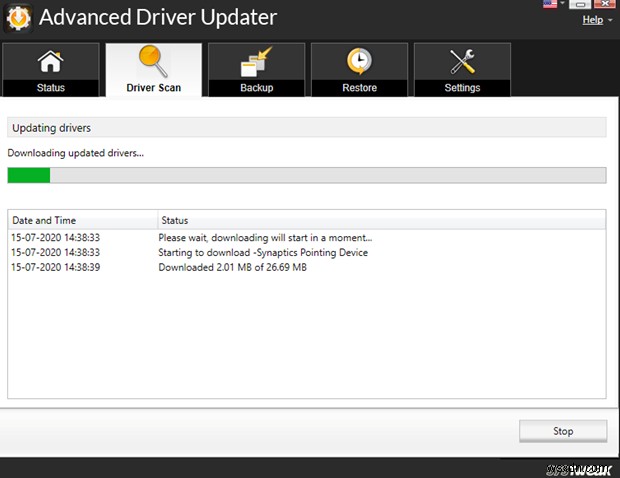Select the 'Starting to download -Synaptics Pointing Device' row
The image size is (620, 478).
pyautogui.click(x=307, y=252)
